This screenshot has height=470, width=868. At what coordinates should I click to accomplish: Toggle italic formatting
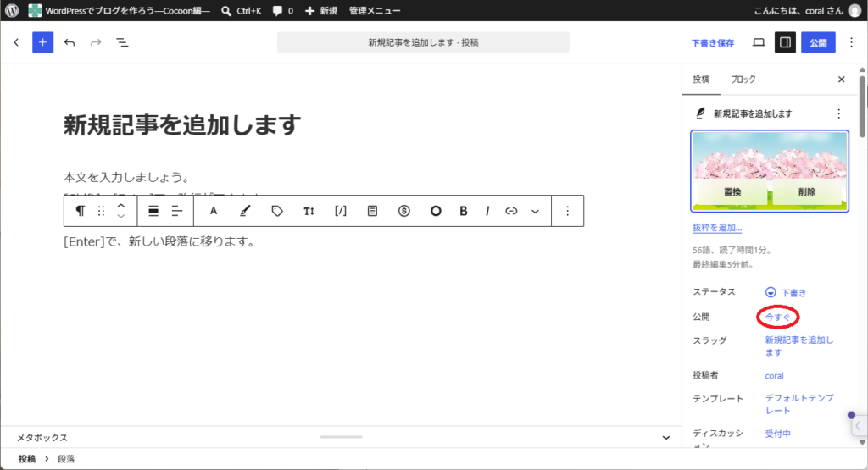click(487, 211)
